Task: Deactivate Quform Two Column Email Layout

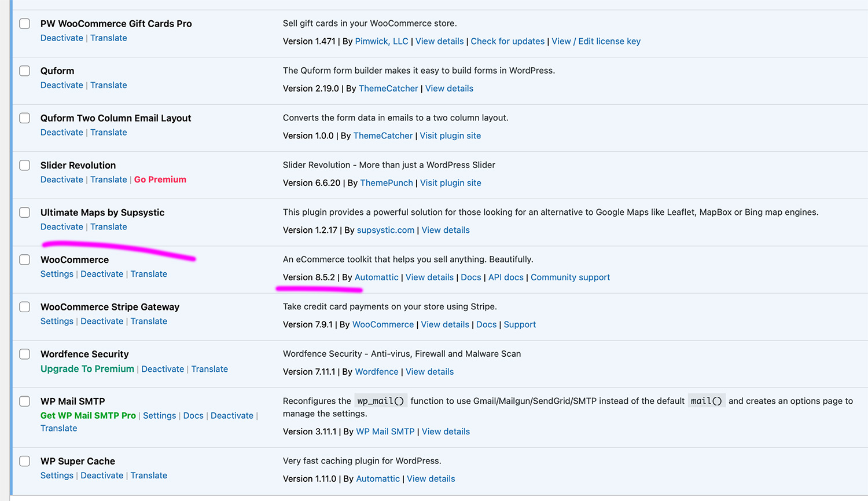Action: click(x=62, y=132)
